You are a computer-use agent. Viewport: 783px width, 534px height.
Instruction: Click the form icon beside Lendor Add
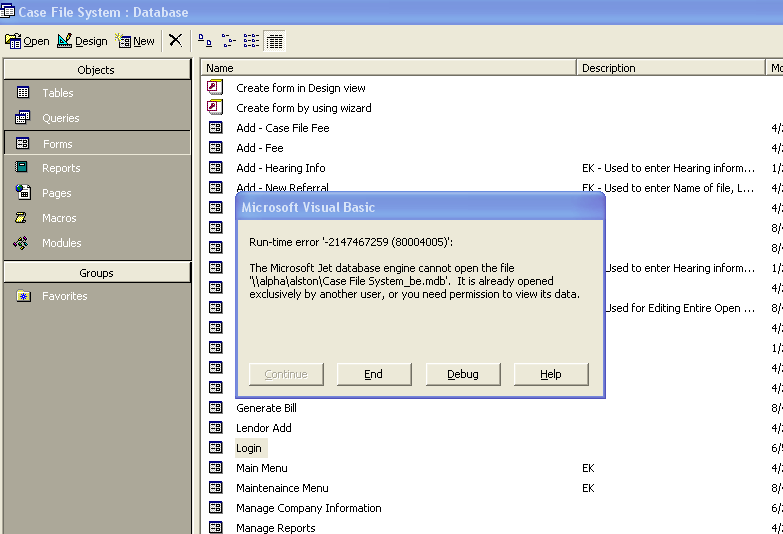(215, 428)
